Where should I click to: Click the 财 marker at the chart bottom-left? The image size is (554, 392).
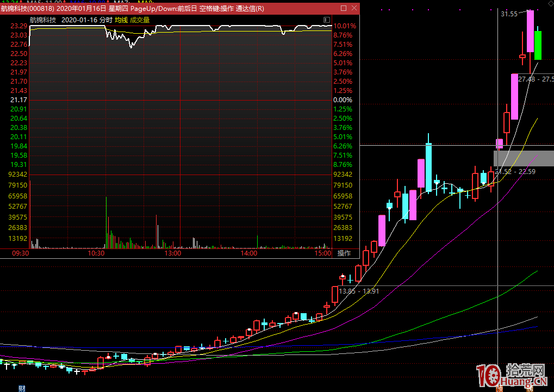pyautogui.click(x=22, y=388)
